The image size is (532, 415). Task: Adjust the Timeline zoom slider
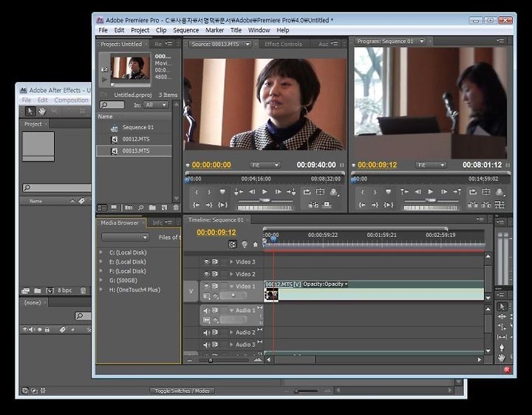(211, 360)
